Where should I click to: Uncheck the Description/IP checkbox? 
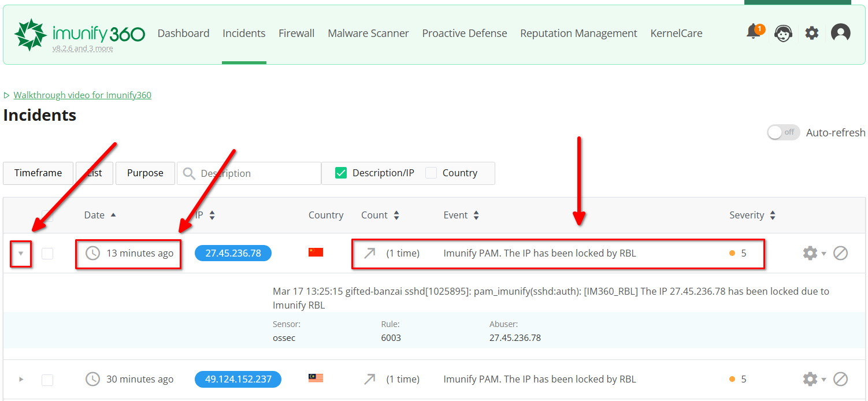click(341, 173)
